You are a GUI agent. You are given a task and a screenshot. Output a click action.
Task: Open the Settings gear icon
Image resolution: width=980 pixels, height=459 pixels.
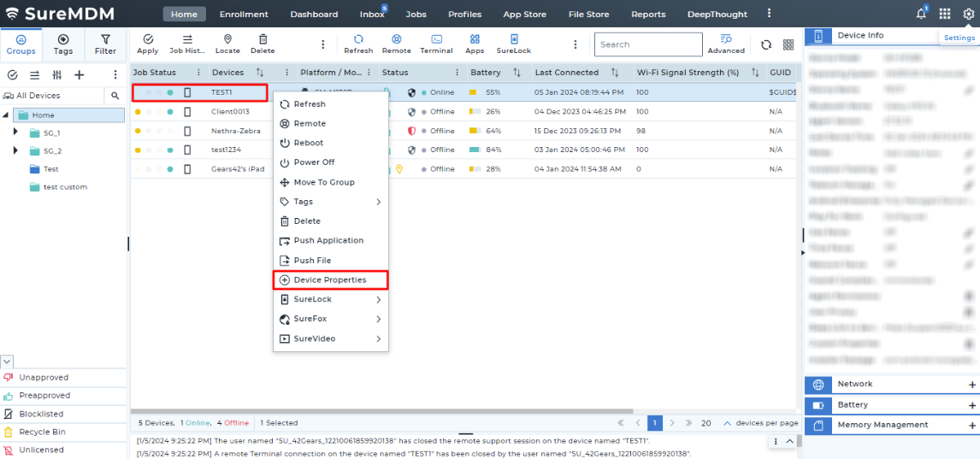969,14
